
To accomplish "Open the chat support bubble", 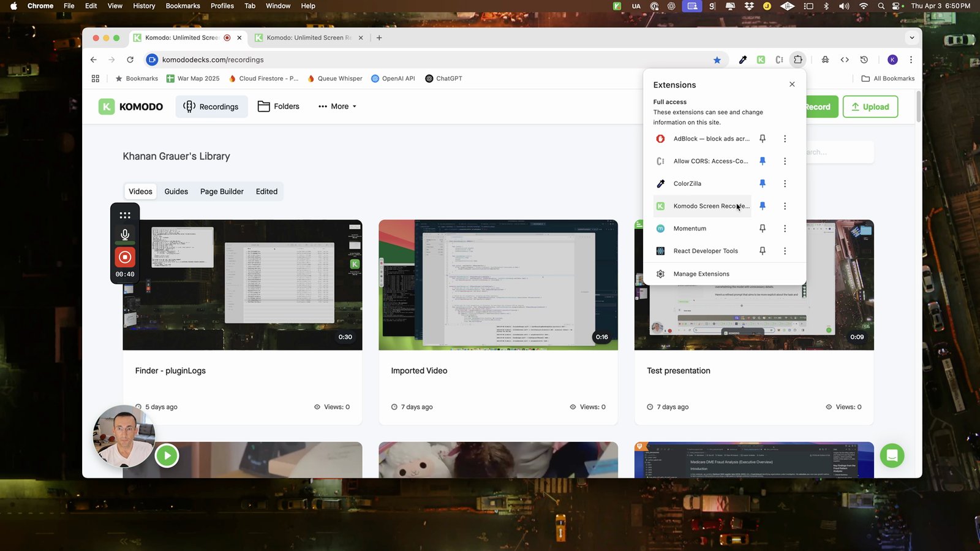I will (x=892, y=455).
